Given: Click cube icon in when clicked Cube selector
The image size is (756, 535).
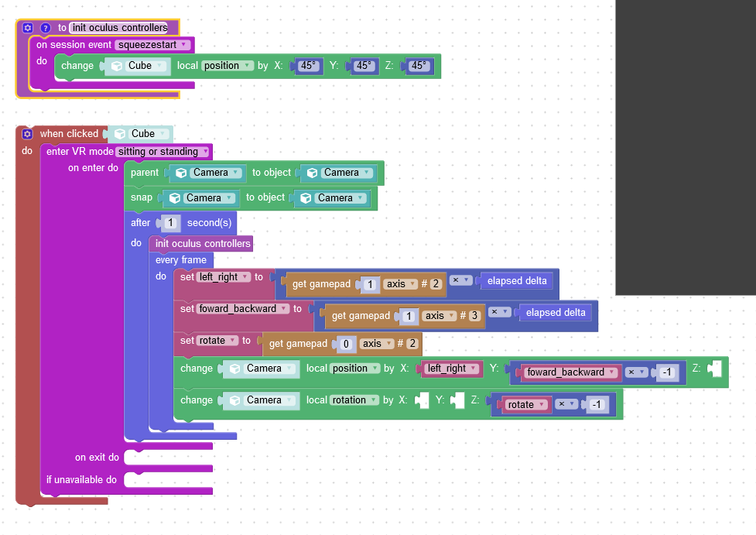Looking at the screenshot, I should click(120, 134).
